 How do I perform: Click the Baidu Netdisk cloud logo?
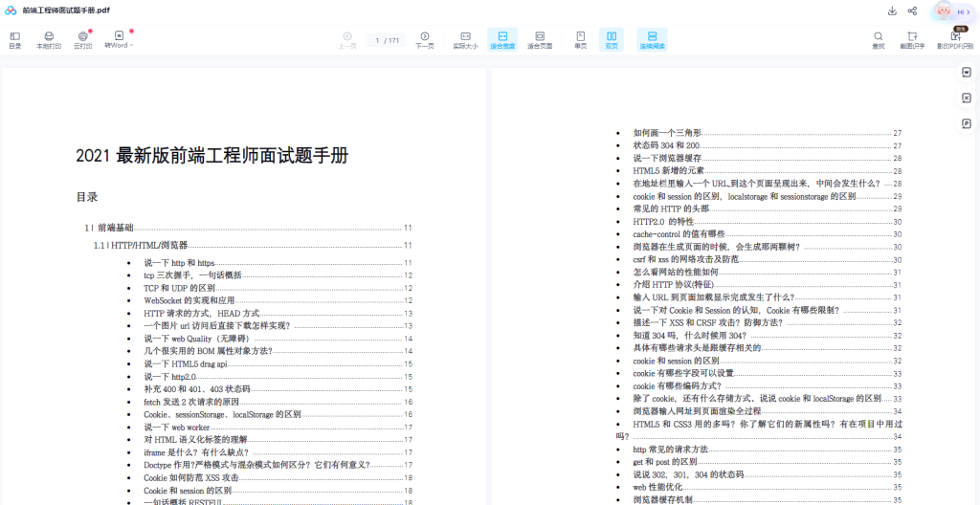click(11, 11)
